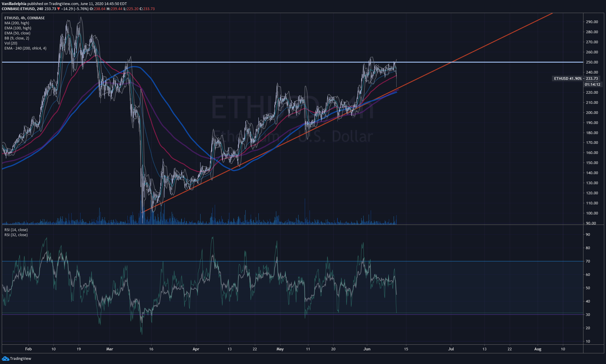Select the RSI (32, close) indicator label
Image resolution: width=606 pixels, height=364 pixels.
16,235
